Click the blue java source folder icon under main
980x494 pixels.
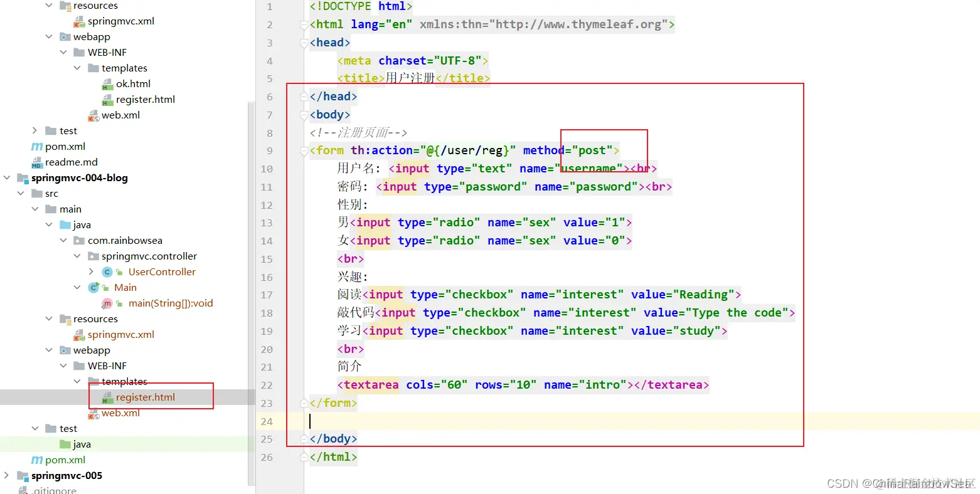coord(65,225)
